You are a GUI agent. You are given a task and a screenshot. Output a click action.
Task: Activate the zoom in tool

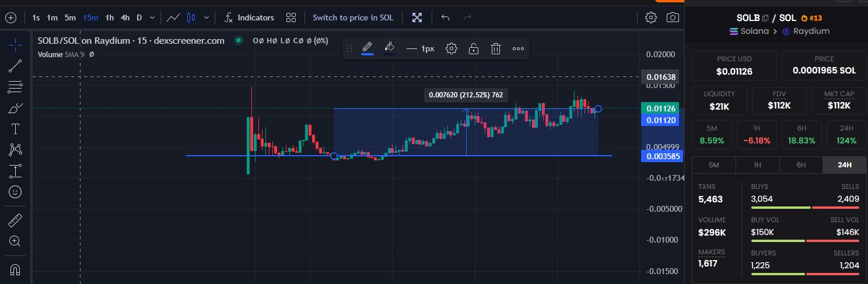pyautogui.click(x=15, y=241)
